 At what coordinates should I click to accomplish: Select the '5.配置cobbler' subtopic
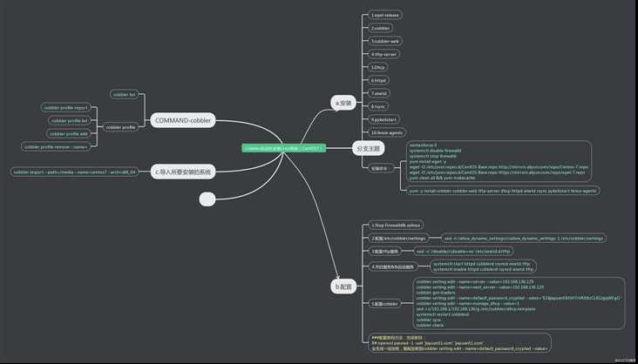(x=385, y=303)
